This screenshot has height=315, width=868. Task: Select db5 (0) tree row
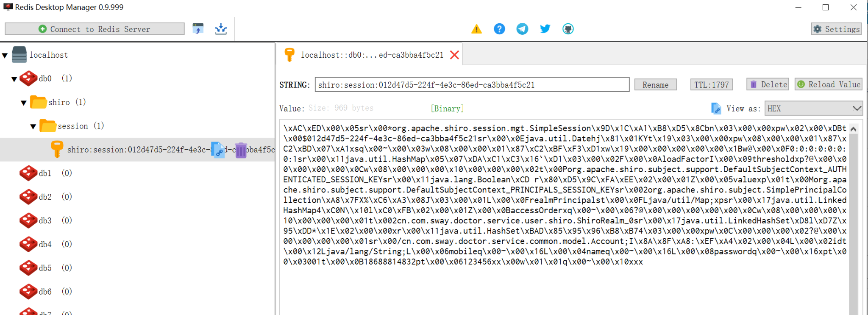[x=137, y=268]
